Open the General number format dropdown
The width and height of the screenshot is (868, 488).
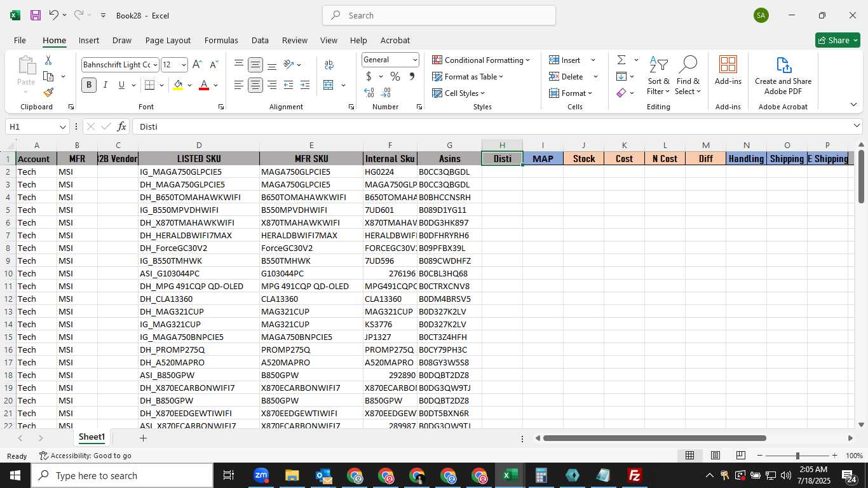[x=415, y=60]
